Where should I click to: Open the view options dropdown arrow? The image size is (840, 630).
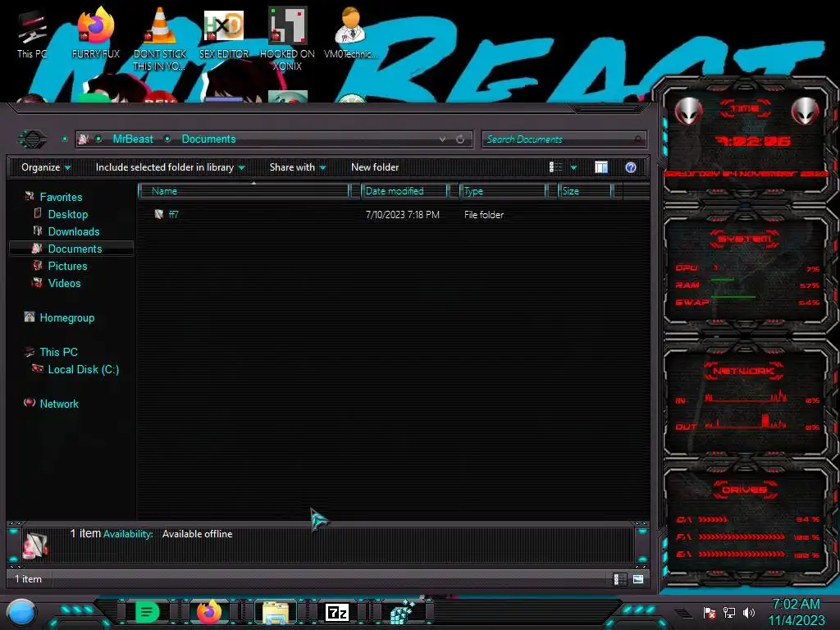click(x=573, y=167)
